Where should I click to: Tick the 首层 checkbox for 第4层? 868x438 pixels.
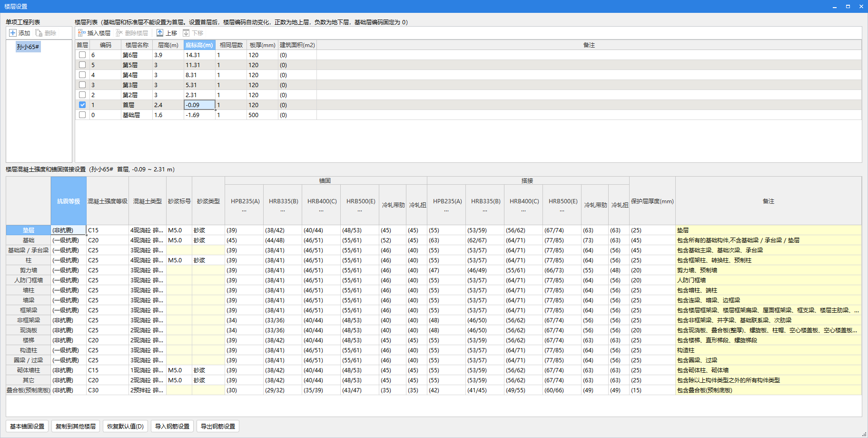(x=82, y=75)
